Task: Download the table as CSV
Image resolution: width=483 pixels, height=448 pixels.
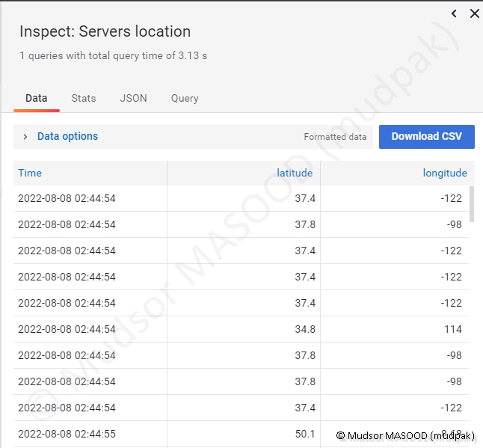Action: coord(426,136)
